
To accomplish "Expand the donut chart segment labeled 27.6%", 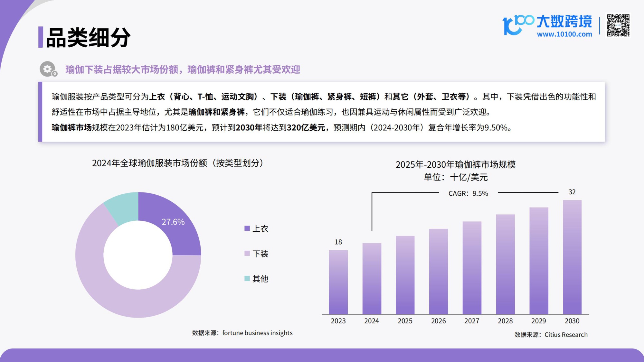I will click(x=174, y=222).
